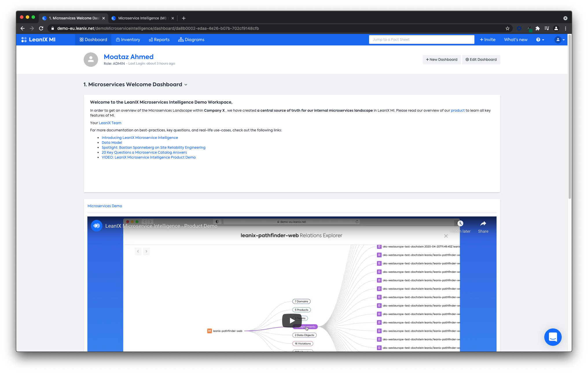Click the Jump to a Fact Sheet field
The height and width of the screenshot is (373, 588).
coord(421,40)
